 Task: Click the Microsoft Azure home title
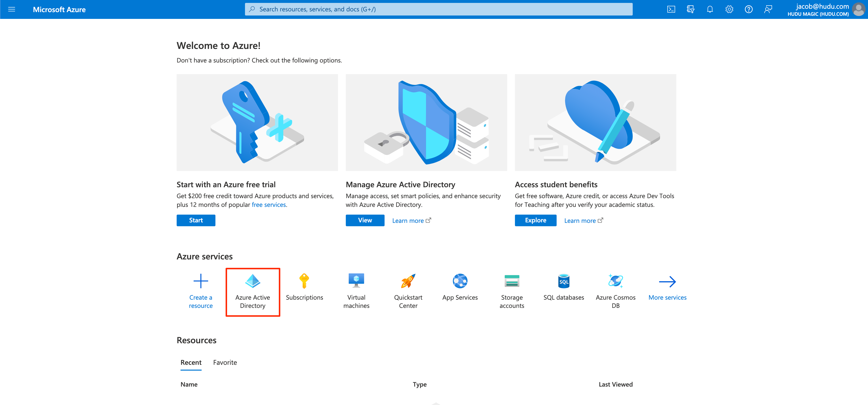(x=59, y=9)
